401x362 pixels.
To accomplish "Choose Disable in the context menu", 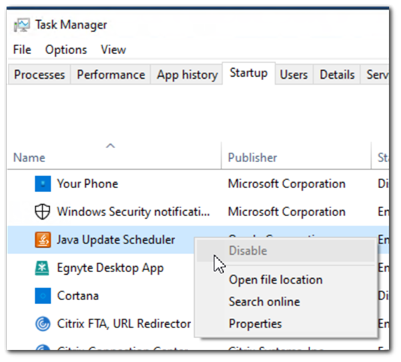I will coord(286,251).
